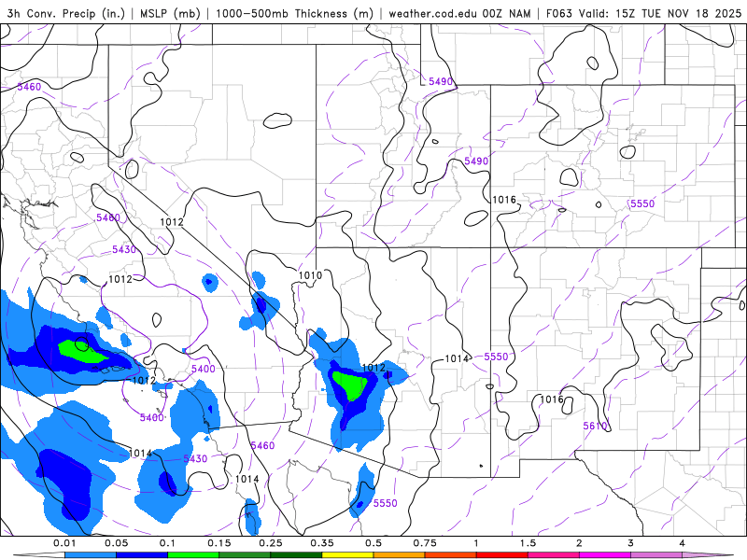The width and height of the screenshot is (747, 560).
Task: Pick the magenta 2–3 legend swatch
Action: (x=605, y=555)
